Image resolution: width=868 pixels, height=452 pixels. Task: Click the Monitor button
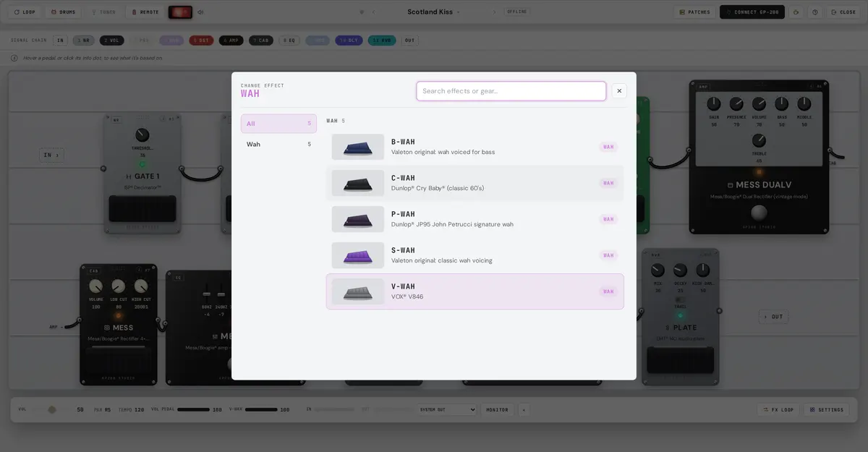(497, 409)
